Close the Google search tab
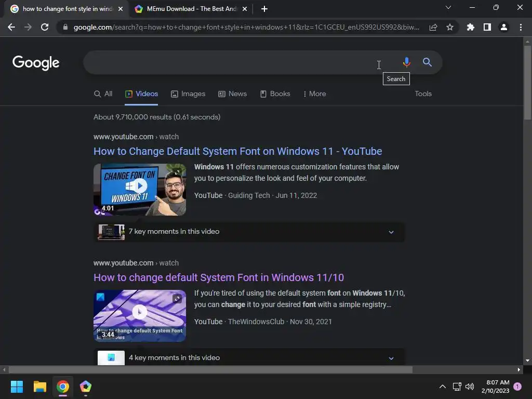Screen dimensions: 532x399 [121, 9]
